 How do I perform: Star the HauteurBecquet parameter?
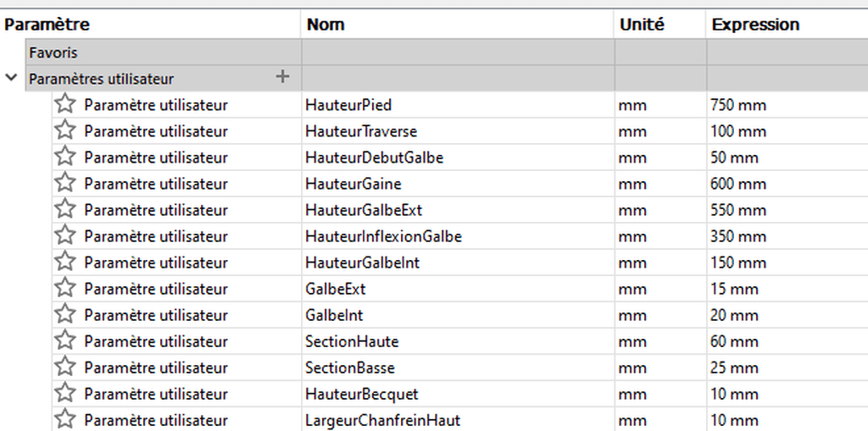[65, 394]
